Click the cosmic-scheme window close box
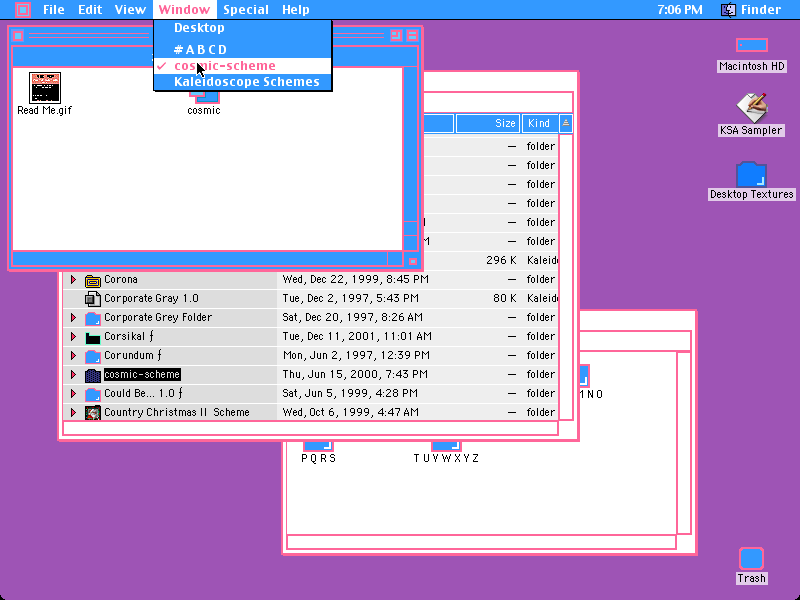This screenshot has height=600, width=800. click(18, 35)
